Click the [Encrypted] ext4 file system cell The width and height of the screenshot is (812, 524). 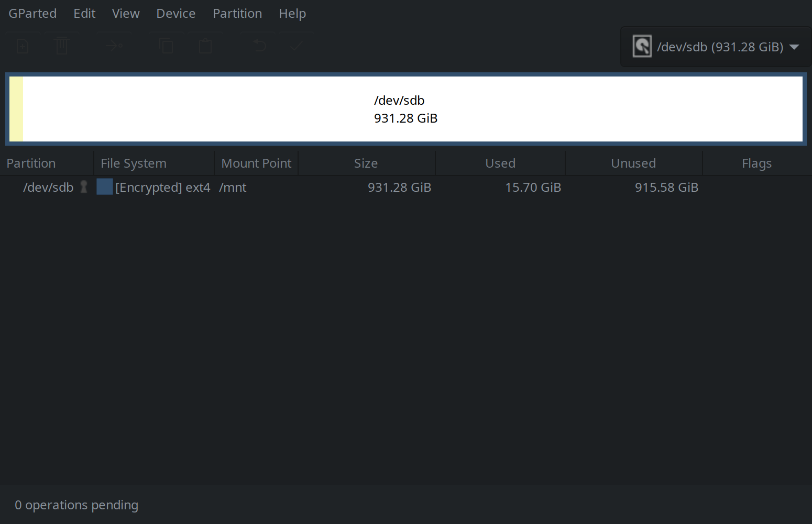[x=162, y=187]
